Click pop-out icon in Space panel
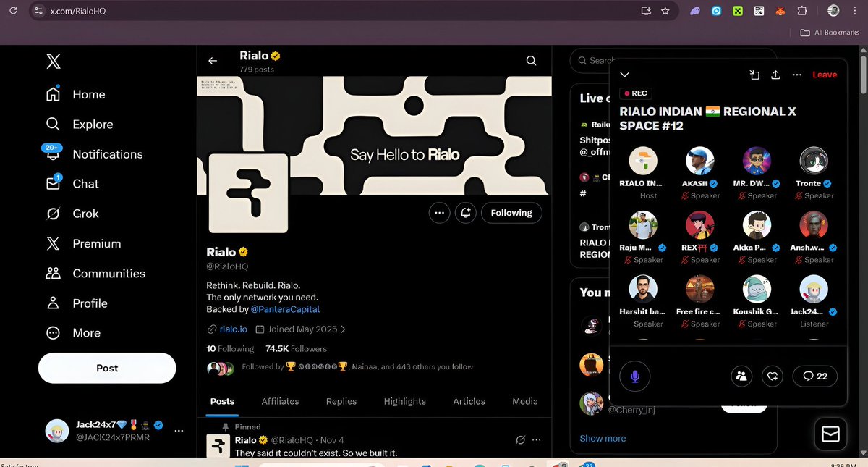 click(x=754, y=75)
